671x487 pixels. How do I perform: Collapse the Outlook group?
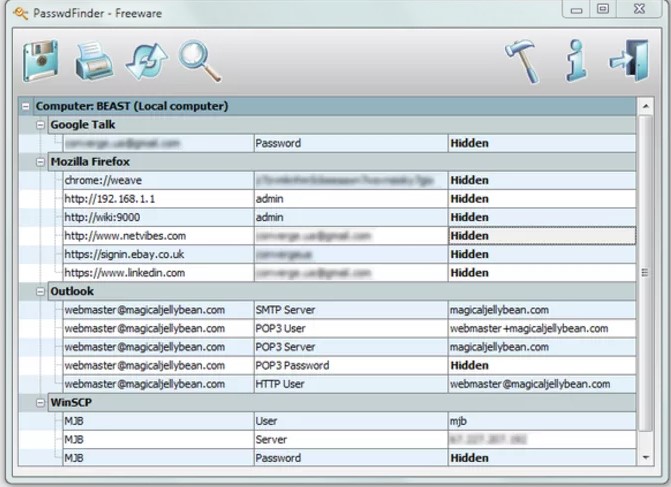40,291
